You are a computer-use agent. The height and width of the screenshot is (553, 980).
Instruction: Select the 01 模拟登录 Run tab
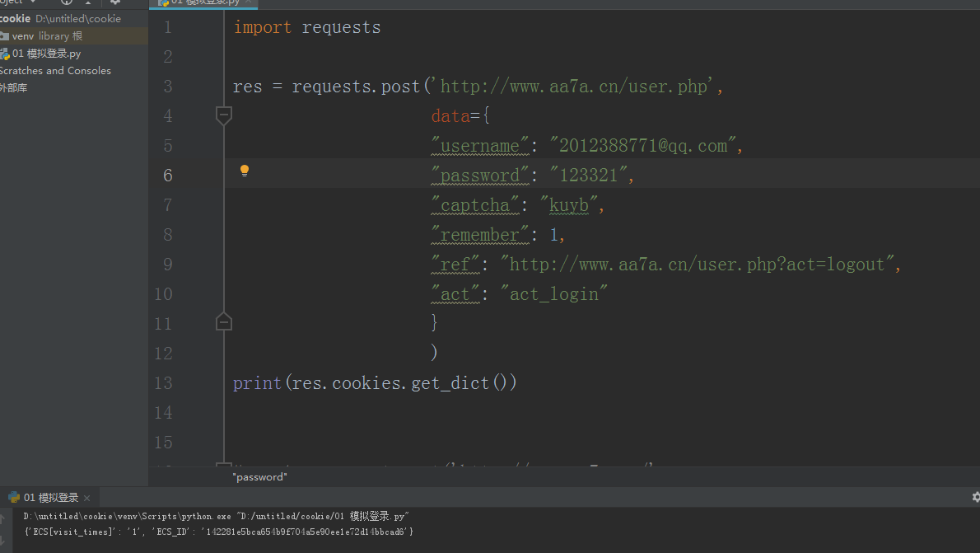pyautogui.click(x=50, y=497)
